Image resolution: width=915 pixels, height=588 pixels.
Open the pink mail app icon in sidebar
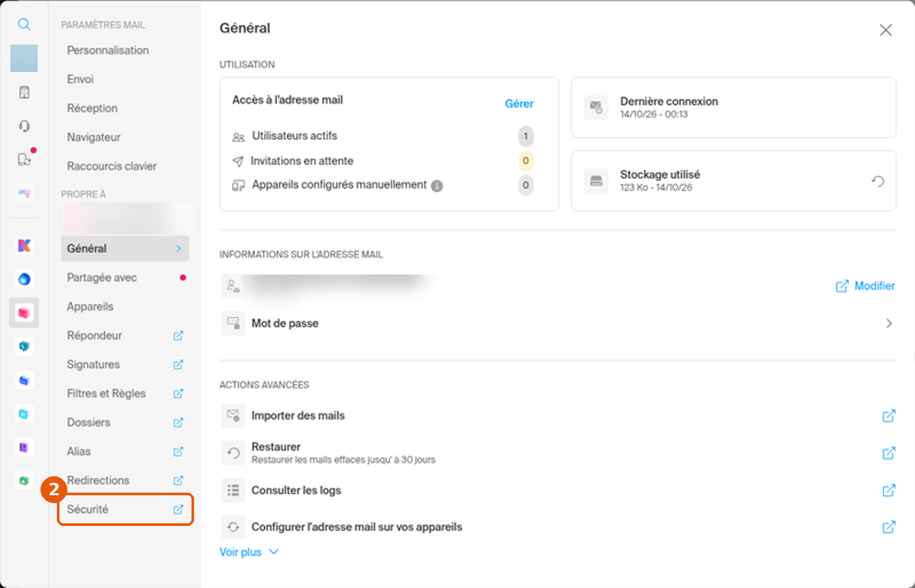(24, 313)
